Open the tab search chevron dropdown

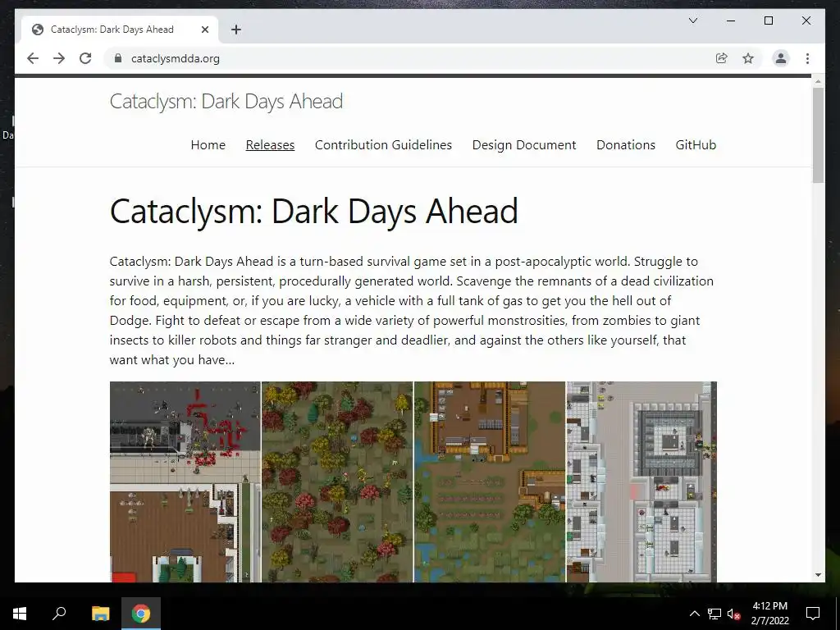pyautogui.click(x=692, y=21)
